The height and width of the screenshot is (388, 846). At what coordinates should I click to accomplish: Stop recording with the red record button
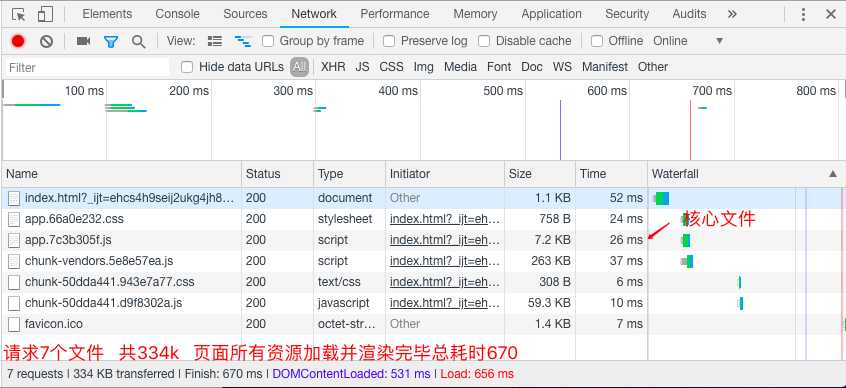[x=18, y=41]
